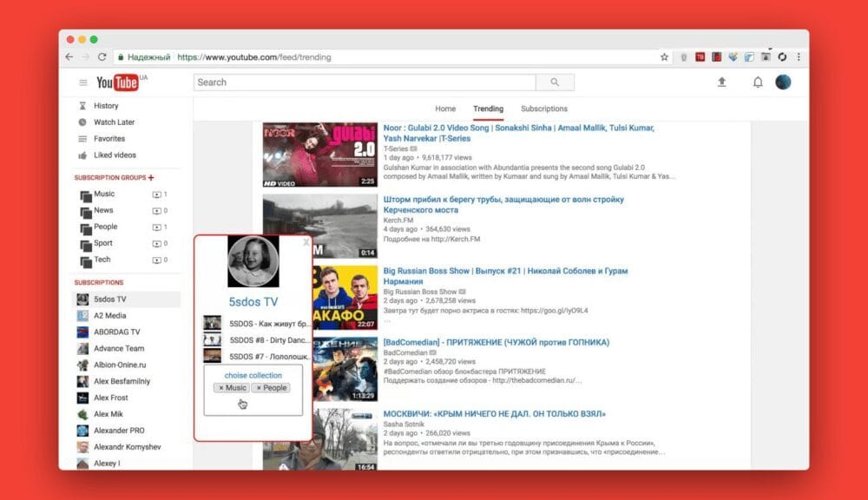
Task: Open the Sport subscription group
Action: tap(103, 243)
